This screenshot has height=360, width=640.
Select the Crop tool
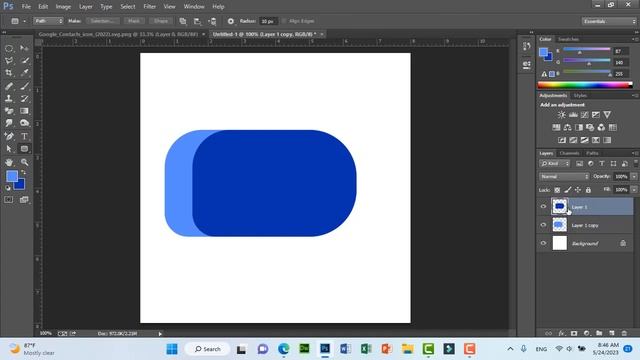(x=9, y=73)
